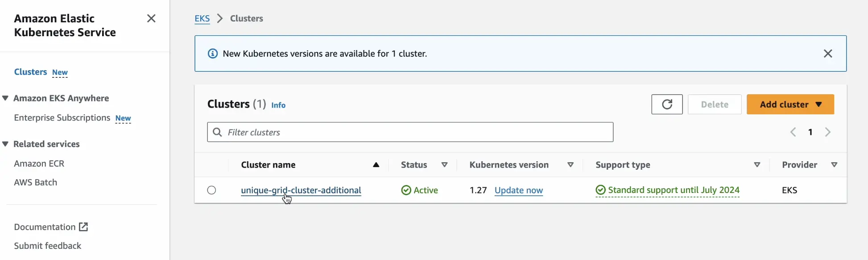The width and height of the screenshot is (868, 260).
Task: Close the EKS navigation sidebar
Action: (151, 18)
